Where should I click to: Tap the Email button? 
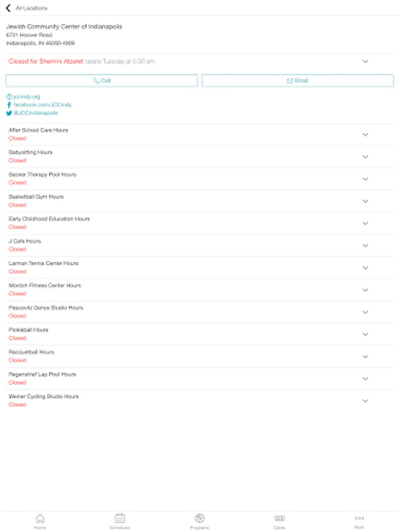tap(297, 81)
